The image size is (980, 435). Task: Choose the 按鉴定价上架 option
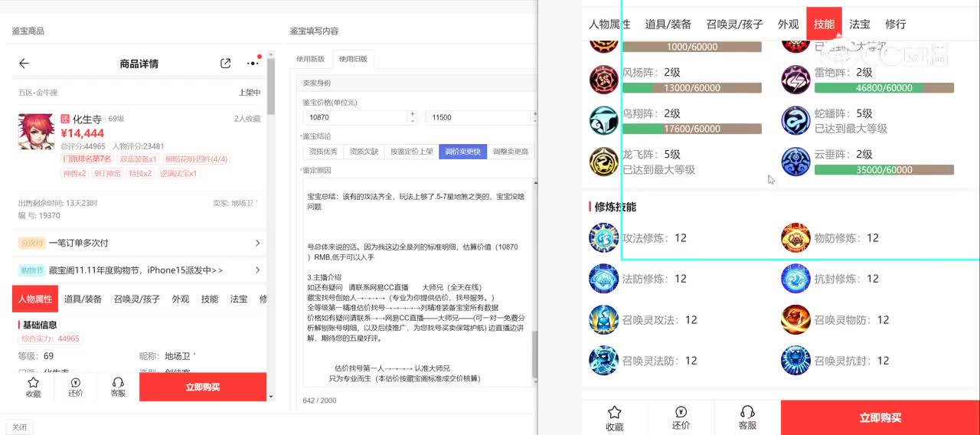[x=411, y=152]
